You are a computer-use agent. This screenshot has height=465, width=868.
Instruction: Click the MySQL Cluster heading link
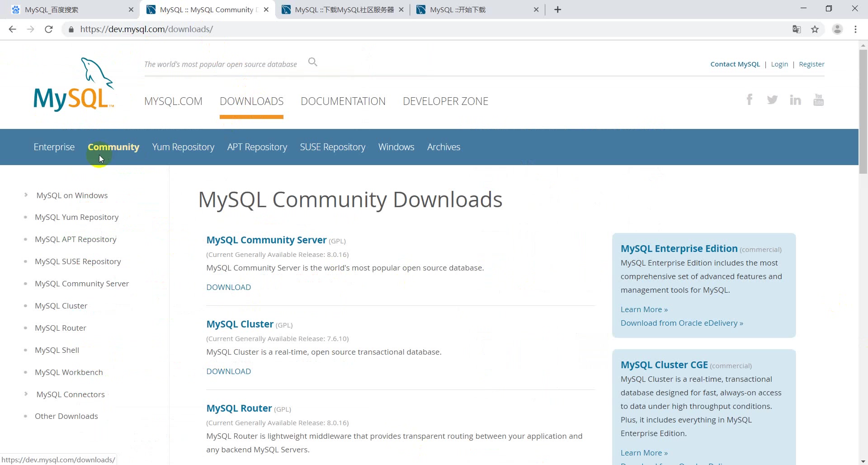(240, 324)
